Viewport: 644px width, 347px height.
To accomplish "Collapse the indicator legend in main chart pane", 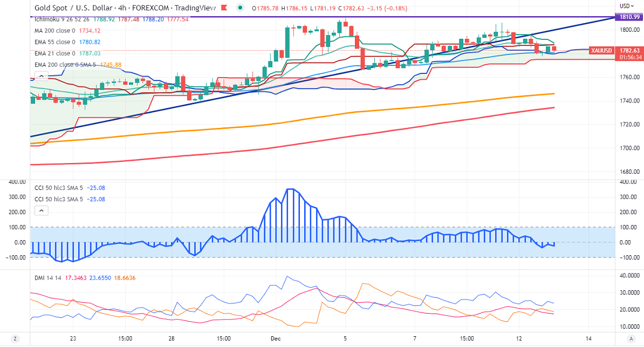I will coord(42,76).
